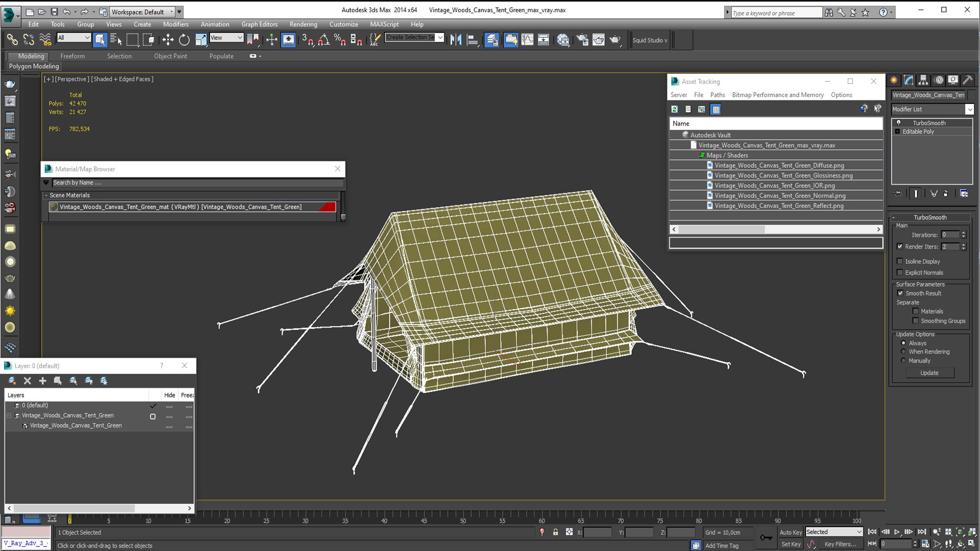Enable Isoline Display checkbox
This screenshot has width=980, height=551.
click(x=900, y=261)
